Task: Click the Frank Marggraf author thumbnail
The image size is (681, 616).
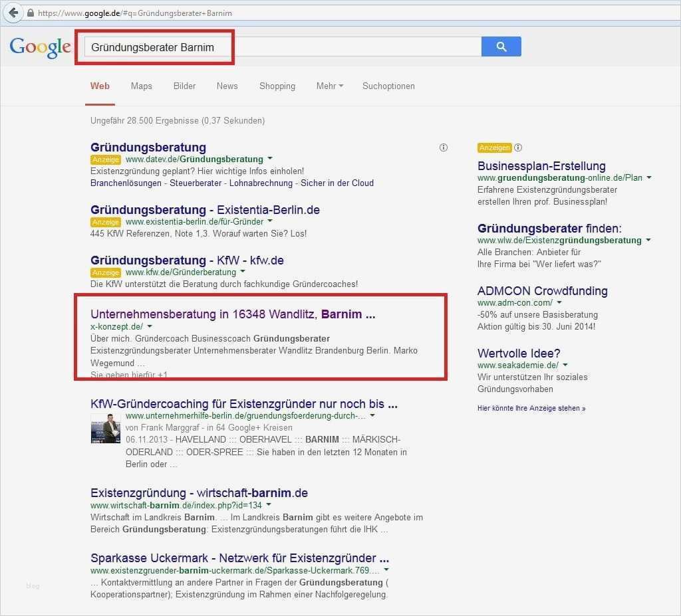Action: (x=106, y=429)
